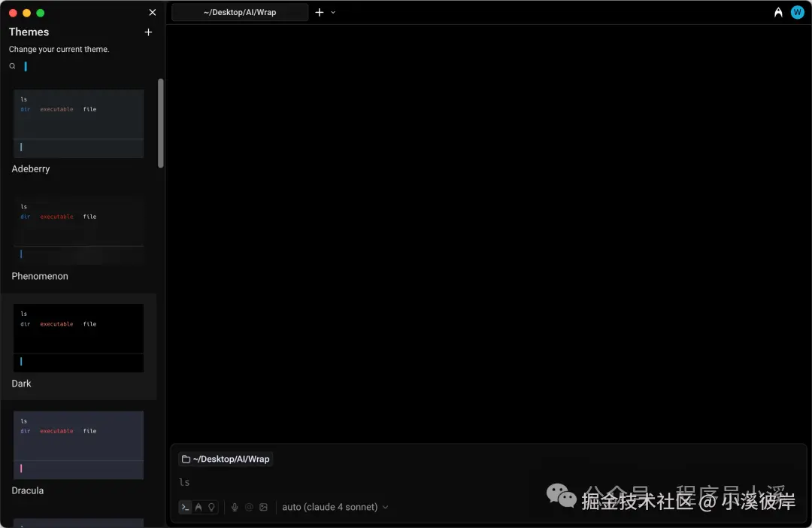Image resolution: width=812 pixels, height=528 pixels.
Task: Focus the theme search field
Action: (86, 66)
